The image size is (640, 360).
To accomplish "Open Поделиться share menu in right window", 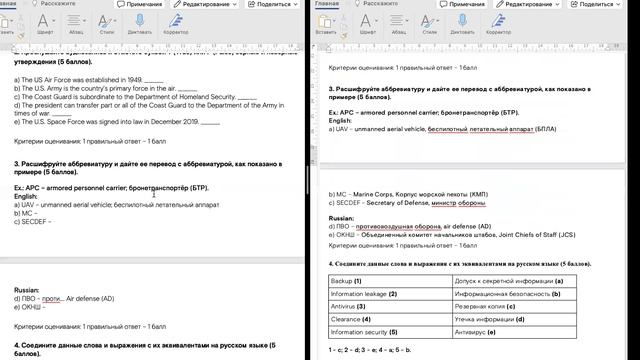I will [x=596, y=4].
